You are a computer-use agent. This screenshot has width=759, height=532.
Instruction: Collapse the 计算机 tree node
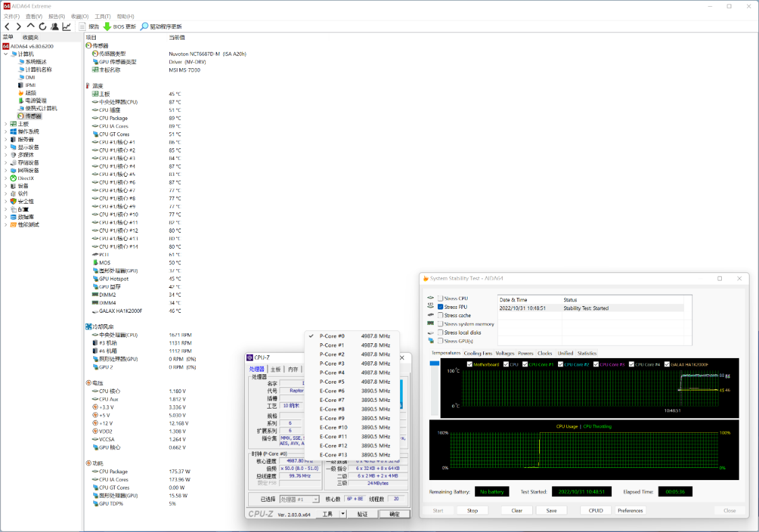click(6, 54)
